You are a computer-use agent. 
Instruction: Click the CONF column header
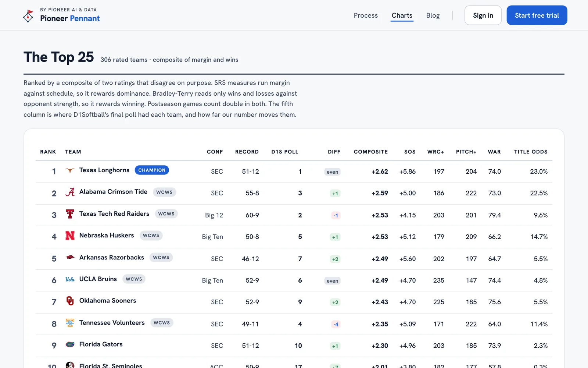coord(215,152)
